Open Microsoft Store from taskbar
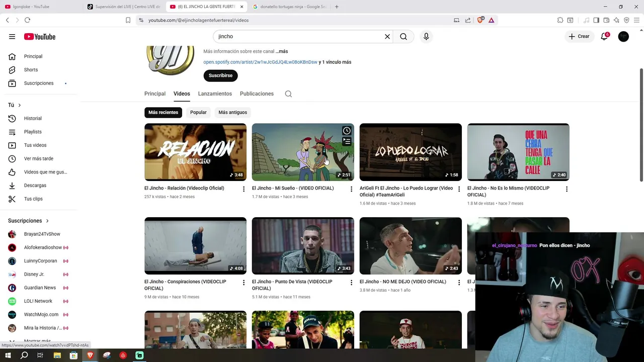 pos(73,355)
